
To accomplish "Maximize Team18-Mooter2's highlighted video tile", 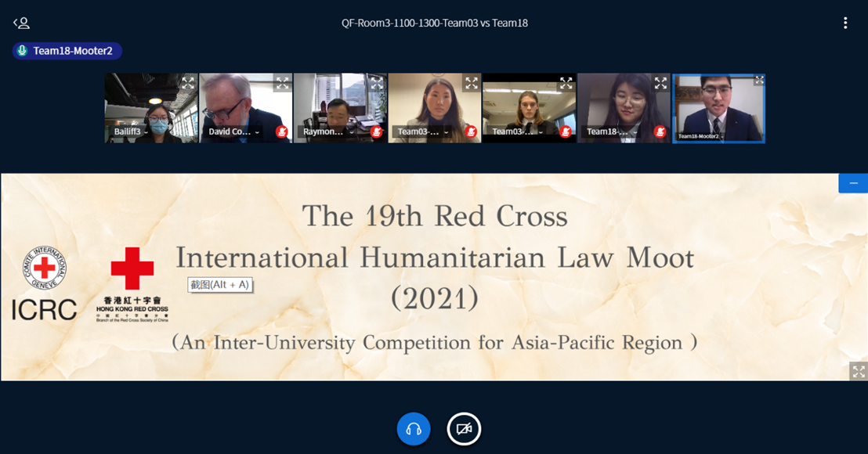I will click(758, 80).
